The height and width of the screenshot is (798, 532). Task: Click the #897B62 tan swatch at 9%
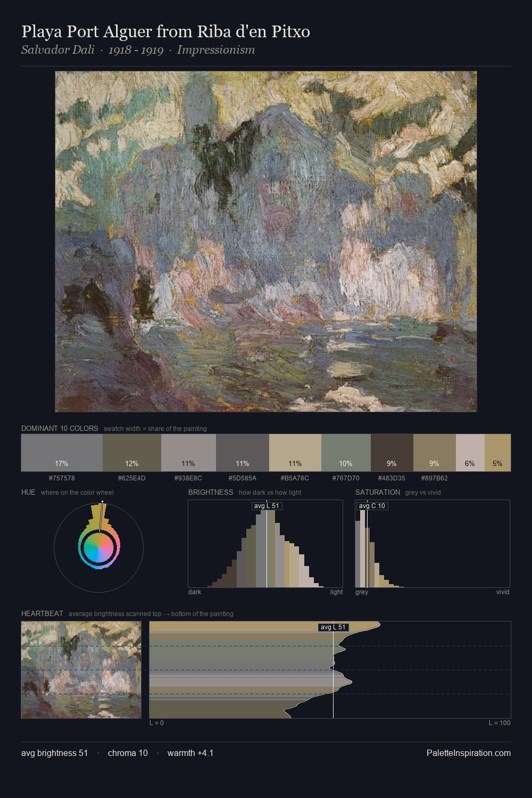point(435,453)
